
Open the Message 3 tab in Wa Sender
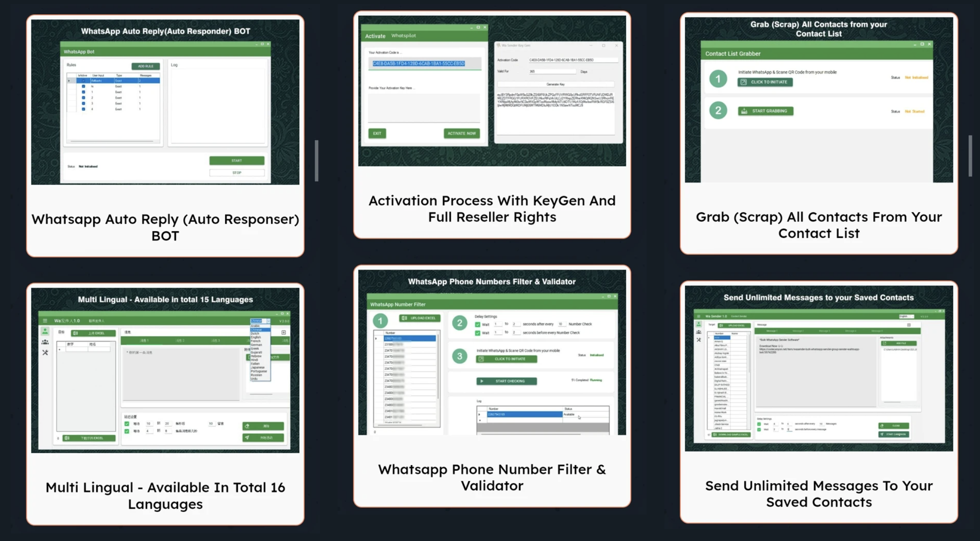824,331
